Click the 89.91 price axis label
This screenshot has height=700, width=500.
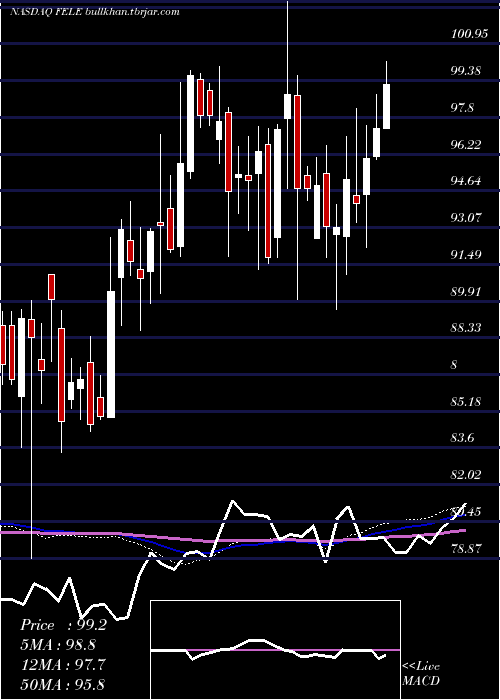point(466,291)
